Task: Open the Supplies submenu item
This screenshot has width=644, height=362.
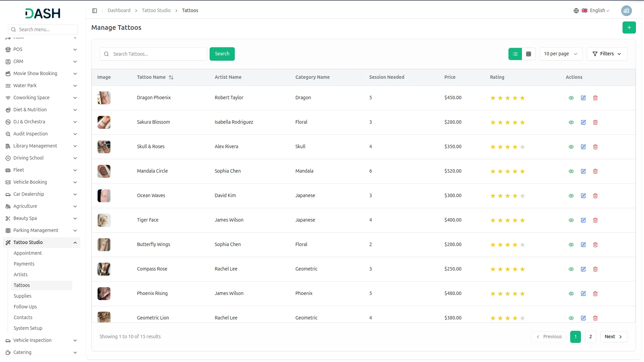Action: tap(22, 296)
